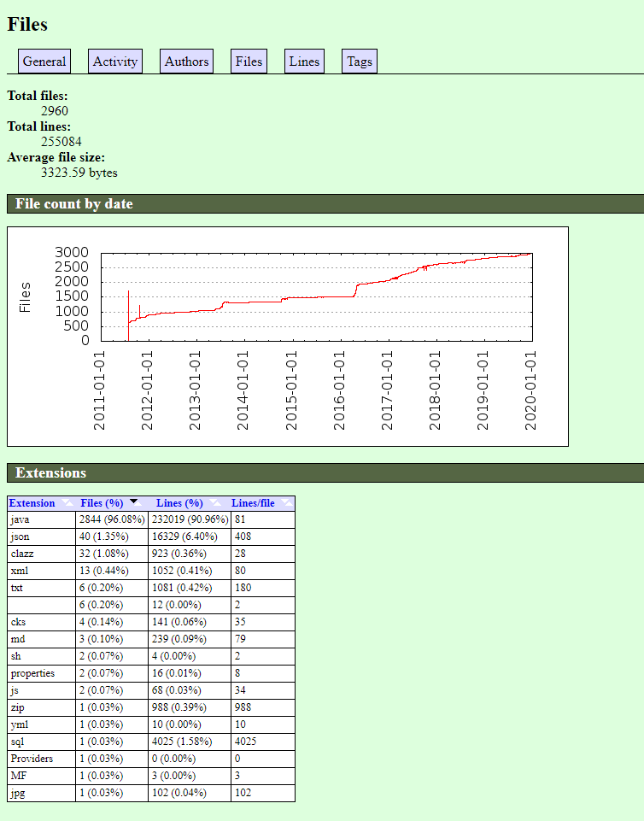The image size is (644, 821).
Task: Open the Lines tab
Action: coord(304,62)
